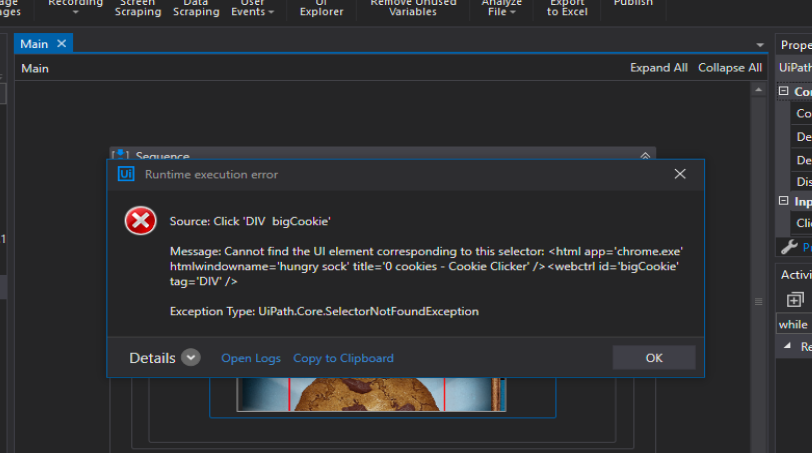The width and height of the screenshot is (812, 453).
Task: Click the red error icon in dialog
Action: coord(140,221)
